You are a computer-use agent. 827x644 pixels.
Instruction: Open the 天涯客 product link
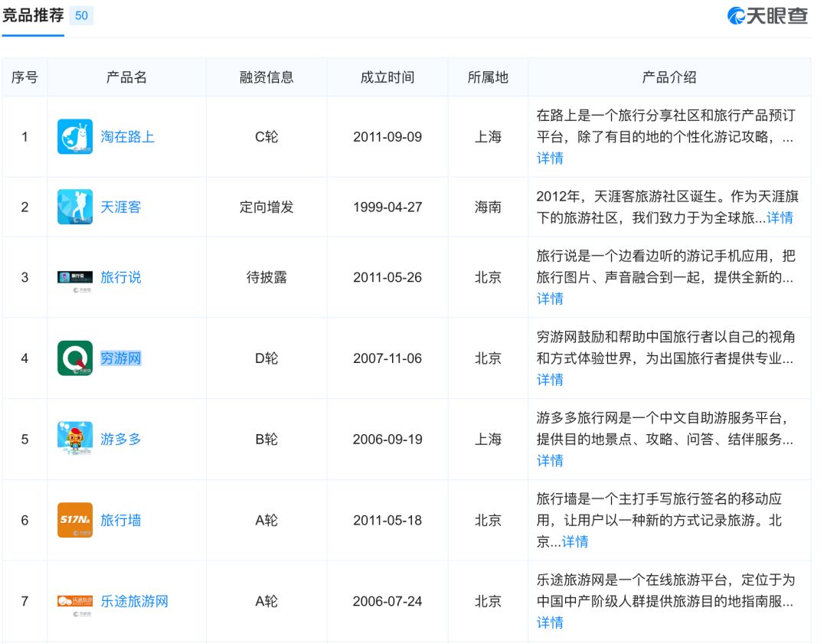pyautogui.click(x=120, y=206)
